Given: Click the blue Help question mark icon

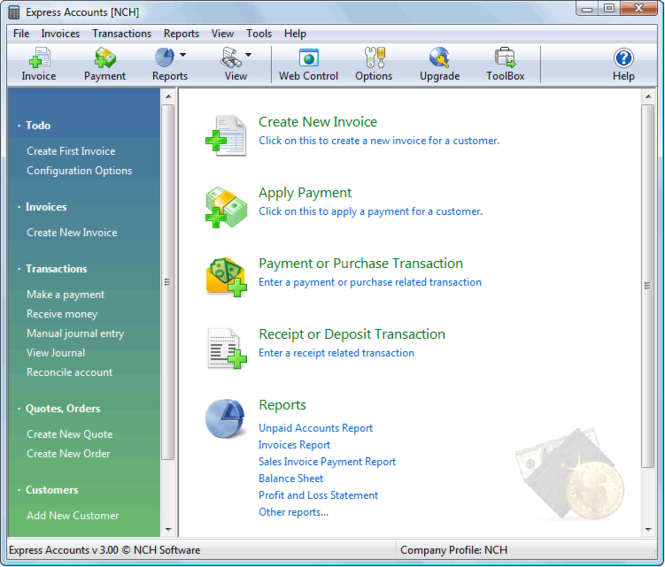Looking at the screenshot, I should pyautogui.click(x=623, y=58).
